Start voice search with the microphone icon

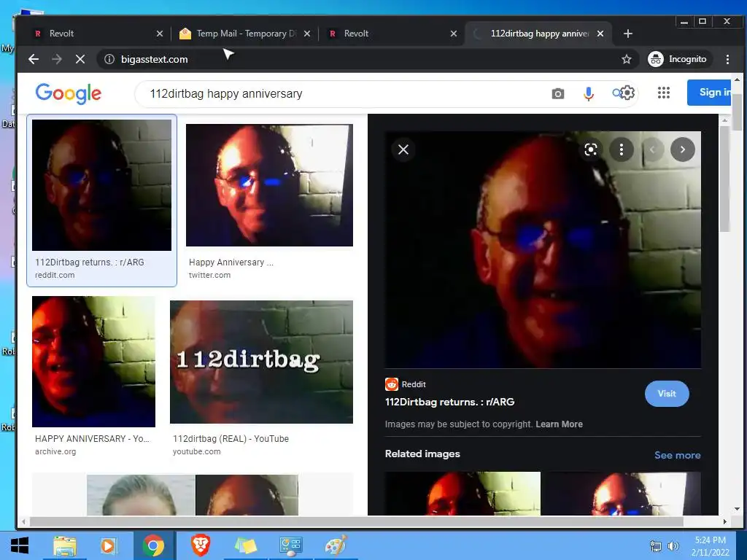pyautogui.click(x=589, y=94)
